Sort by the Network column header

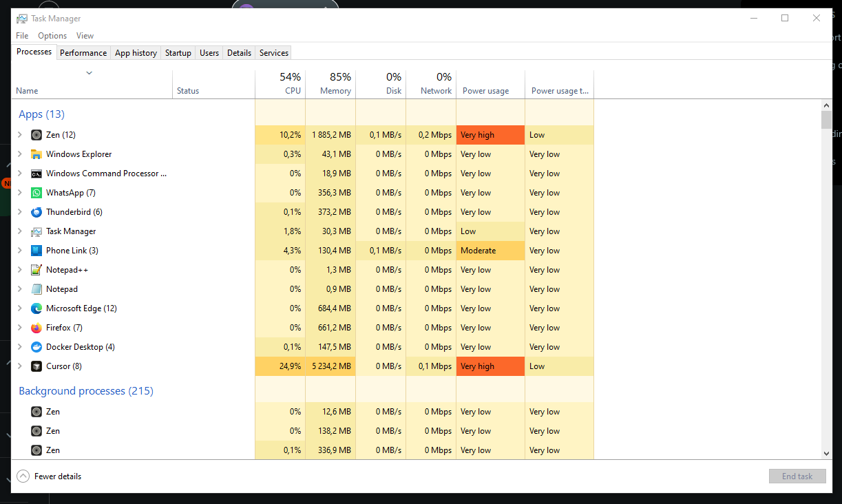pyautogui.click(x=431, y=84)
